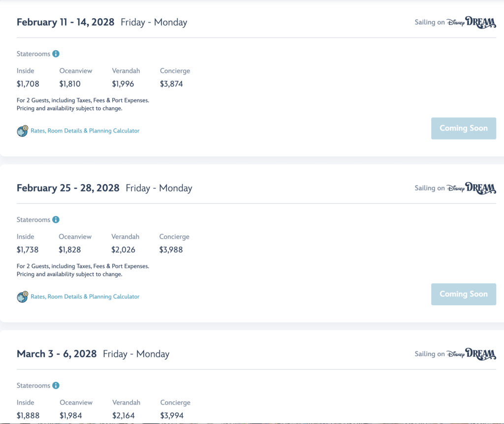
Task: Click Disney Dream logo on March 3 sailing
Action: [x=471, y=354]
